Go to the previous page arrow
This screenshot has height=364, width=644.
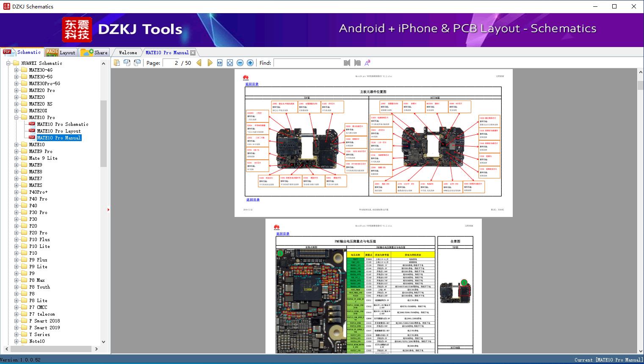199,63
